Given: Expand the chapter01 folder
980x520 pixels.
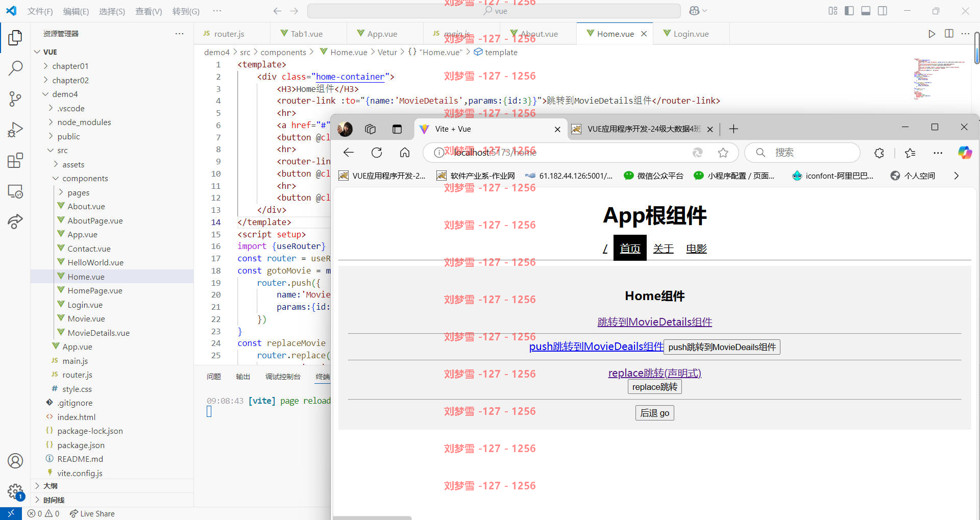Looking at the screenshot, I should [x=45, y=66].
